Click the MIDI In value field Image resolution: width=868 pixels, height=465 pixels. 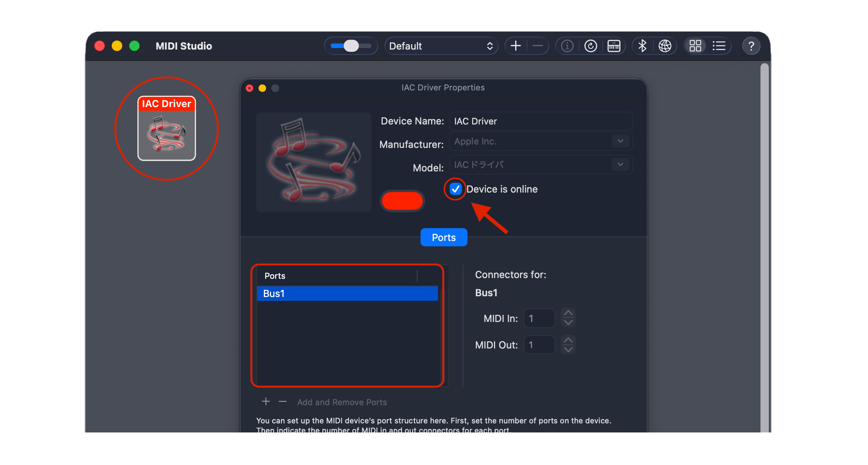(x=539, y=318)
